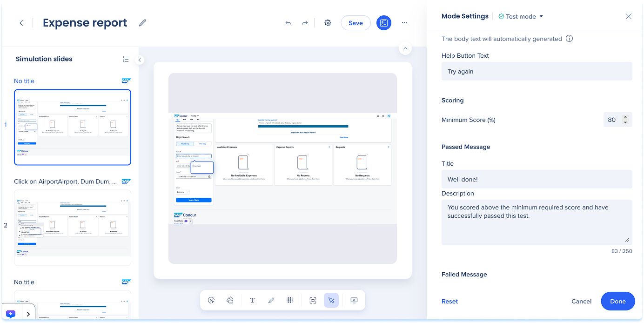Click the Done button
Screen dimensions: 644x323
click(617, 301)
